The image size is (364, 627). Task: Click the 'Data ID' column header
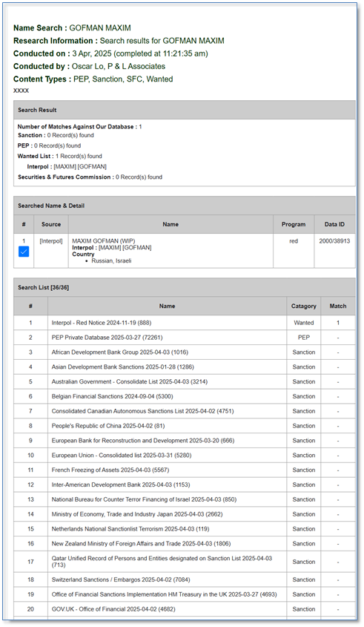[x=334, y=224]
